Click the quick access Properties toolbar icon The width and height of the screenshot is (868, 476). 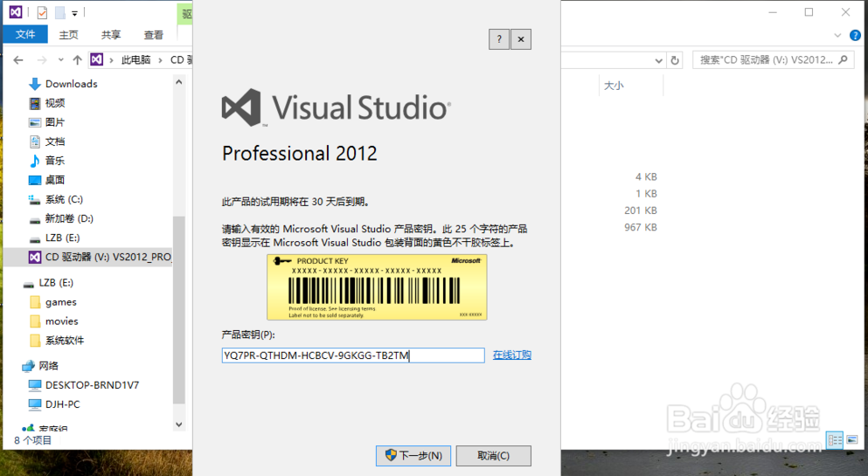point(42,12)
